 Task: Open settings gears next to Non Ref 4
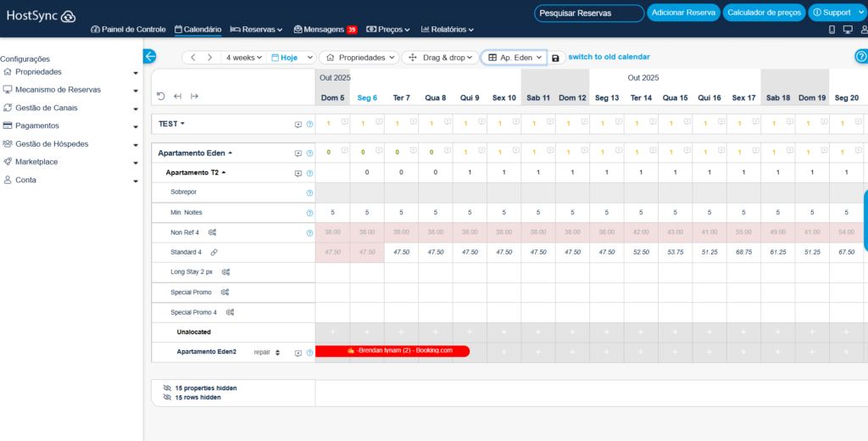(x=213, y=232)
